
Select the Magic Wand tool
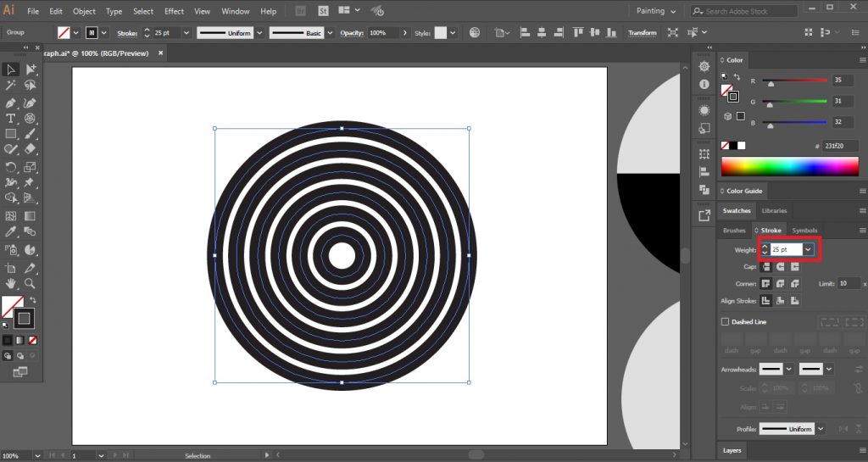pos(10,86)
